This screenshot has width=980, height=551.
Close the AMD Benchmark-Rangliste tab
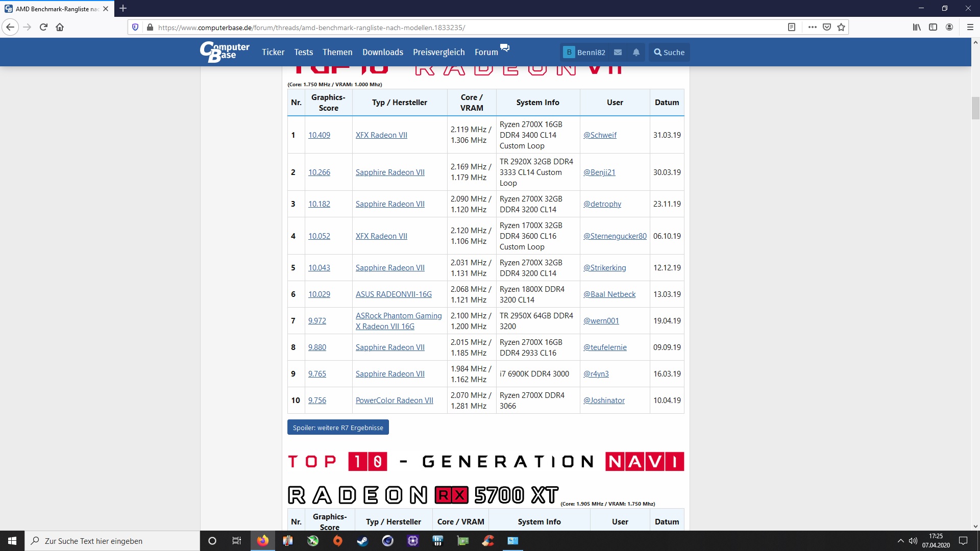[106, 9]
